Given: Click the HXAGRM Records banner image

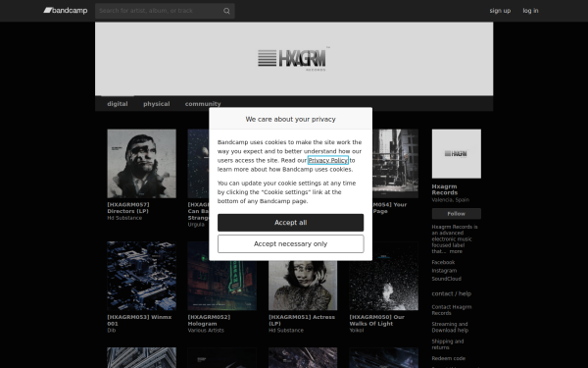Looking at the screenshot, I should pos(294,59).
